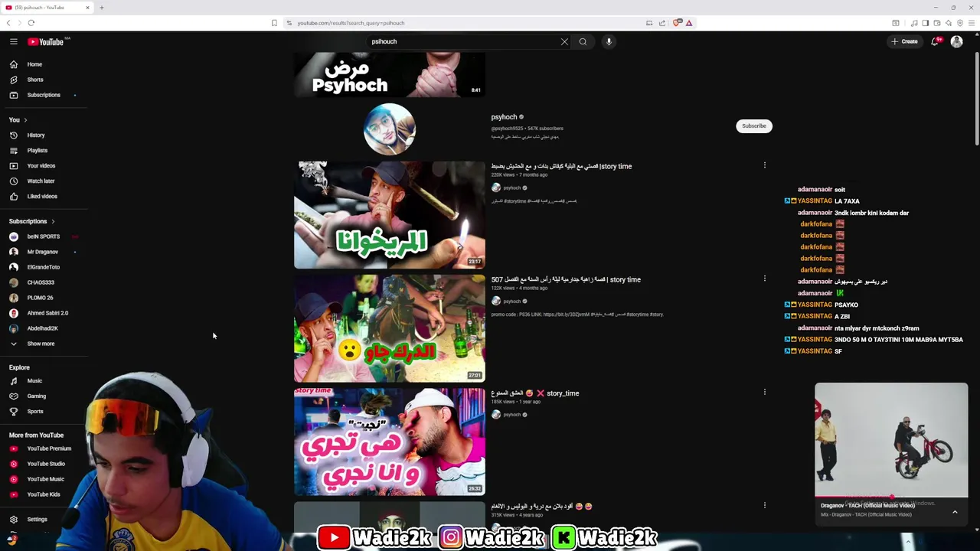Open the beIN SPORTS subscription channel

44,236
